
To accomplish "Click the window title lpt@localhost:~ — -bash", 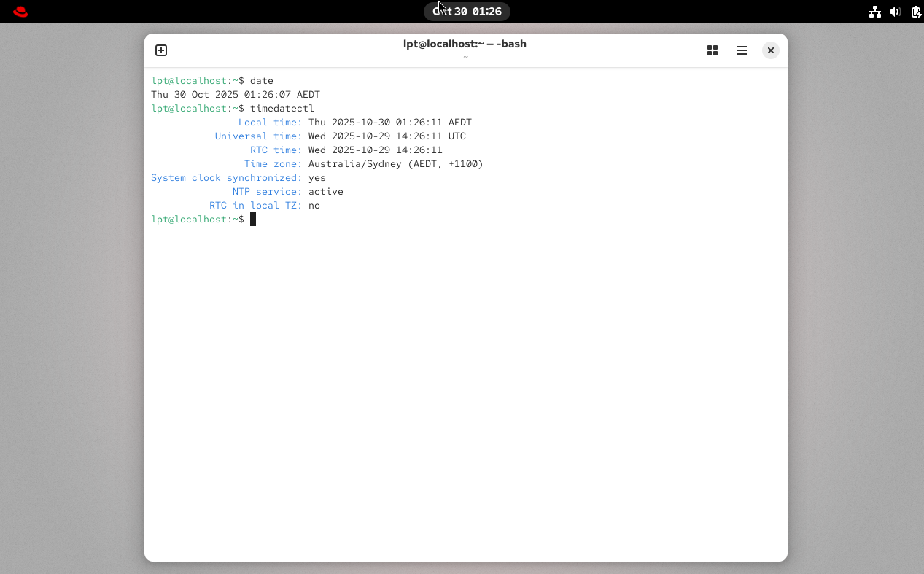I will [x=465, y=44].
